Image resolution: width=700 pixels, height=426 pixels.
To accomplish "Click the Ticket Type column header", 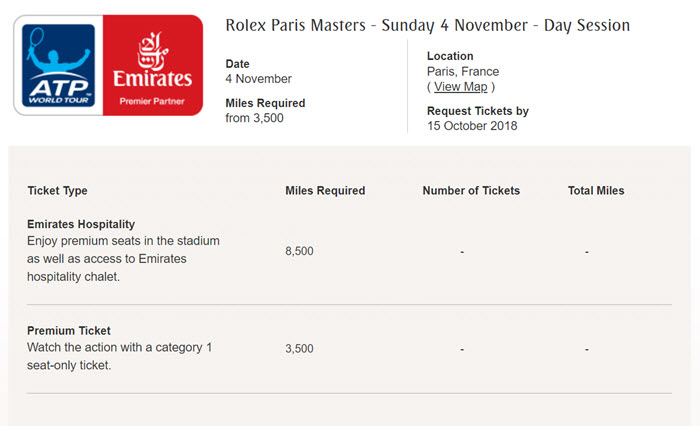I will pyautogui.click(x=57, y=191).
